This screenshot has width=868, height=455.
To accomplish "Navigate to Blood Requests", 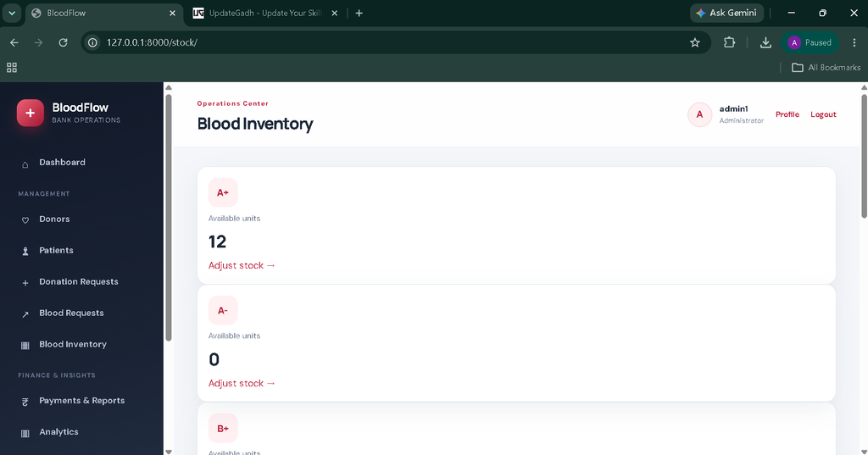I will (x=71, y=313).
